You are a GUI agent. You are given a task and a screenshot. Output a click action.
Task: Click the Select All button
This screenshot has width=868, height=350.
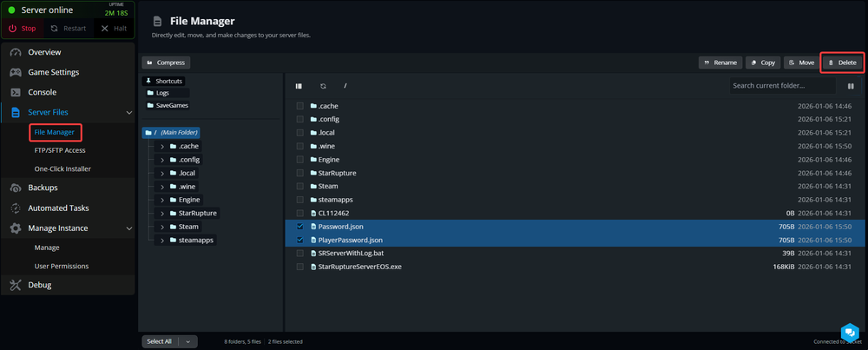(160, 341)
